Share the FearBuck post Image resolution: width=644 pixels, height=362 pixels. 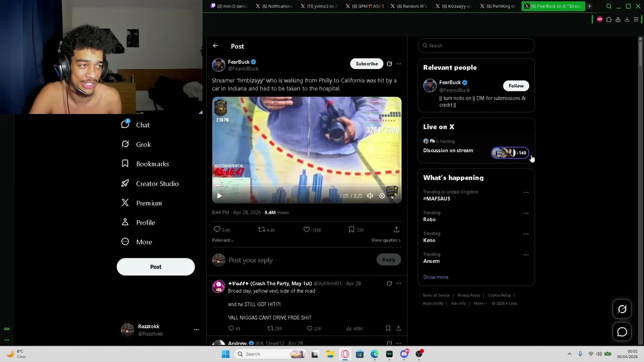(396, 229)
